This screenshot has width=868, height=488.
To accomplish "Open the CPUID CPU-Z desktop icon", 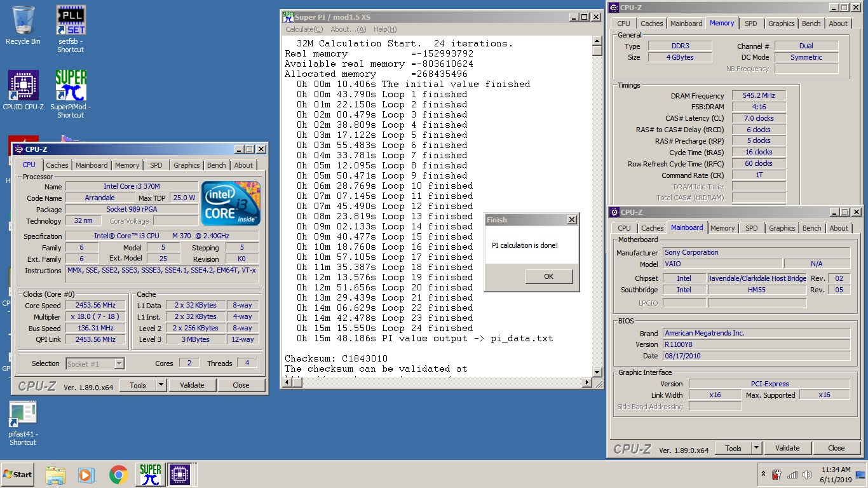I will [23, 90].
